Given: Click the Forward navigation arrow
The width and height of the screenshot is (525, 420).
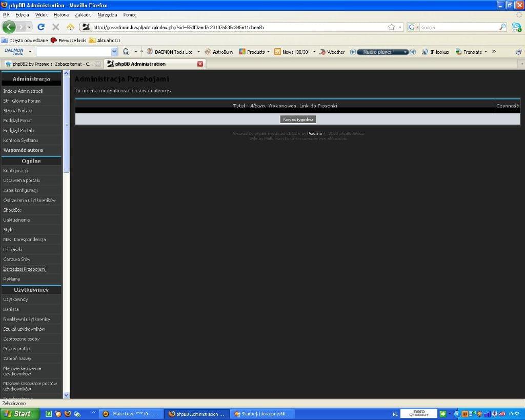Looking at the screenshot, I should [21, 27].
